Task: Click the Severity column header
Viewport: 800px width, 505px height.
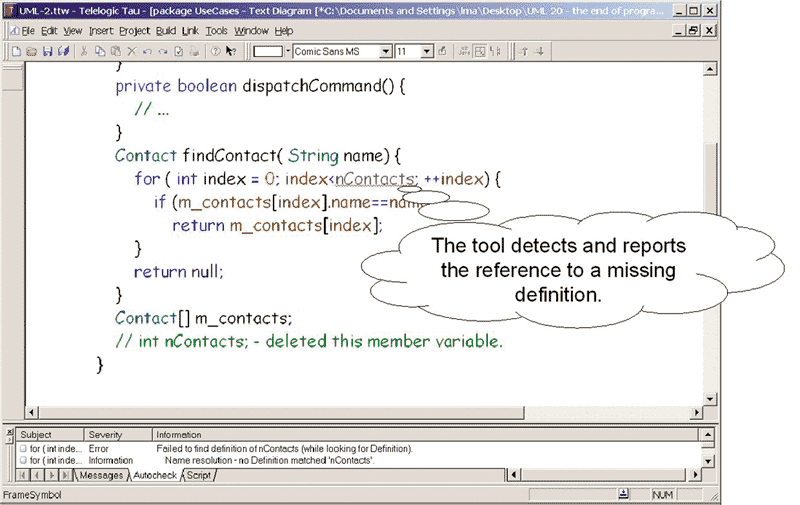Action: (x=105, y=435)
